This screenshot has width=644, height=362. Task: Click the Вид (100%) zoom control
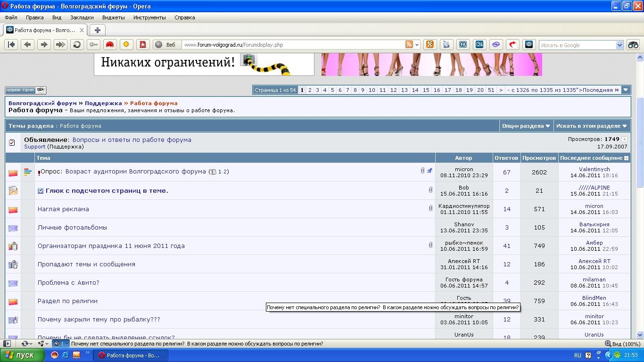[623, 344]
